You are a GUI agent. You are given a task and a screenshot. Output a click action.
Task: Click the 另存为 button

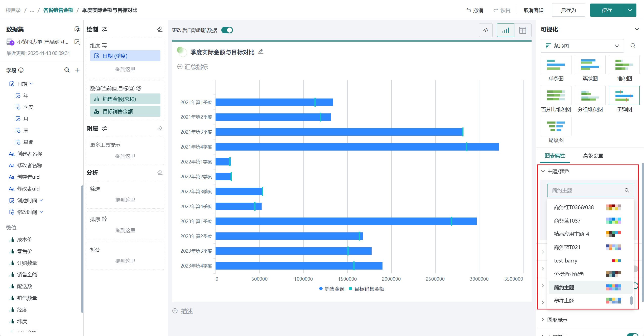pyautogui.click(x=568, y=10)
